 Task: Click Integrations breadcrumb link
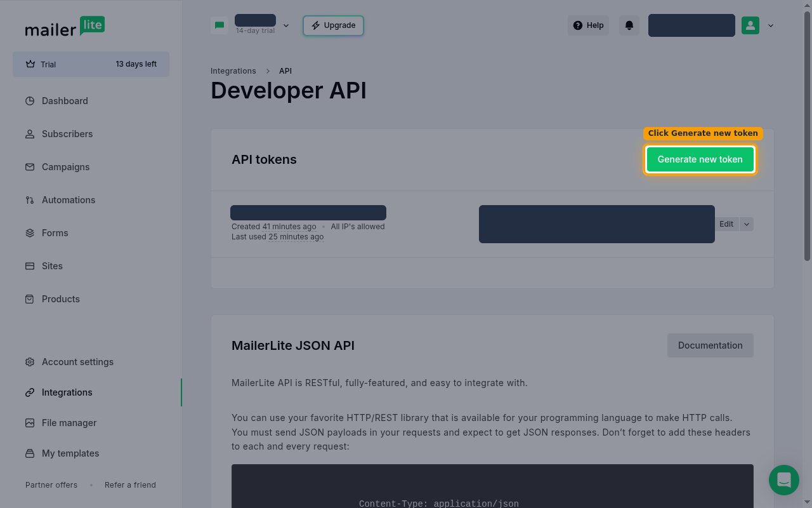233,71
